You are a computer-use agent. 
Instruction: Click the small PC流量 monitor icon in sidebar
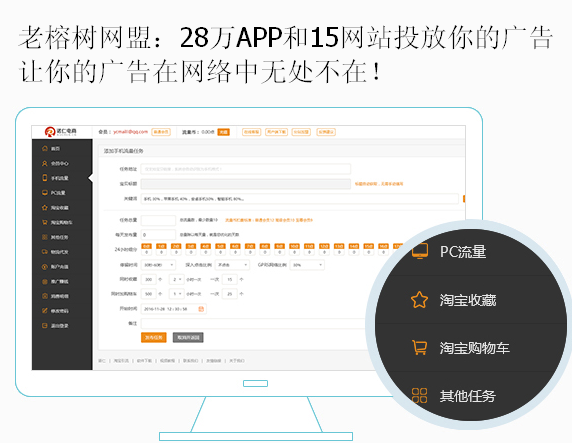point(45,193)
